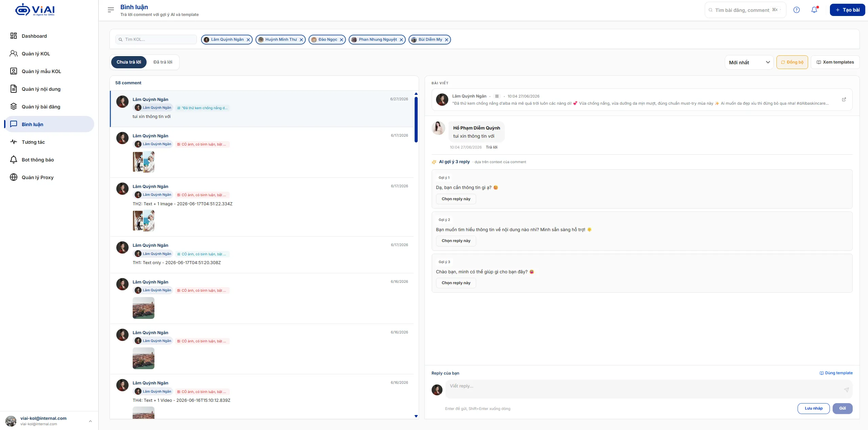This screenshot has height=430, width=868.
Task: Remove Đào Ngọc filter chip
Action: coord(341,40)
